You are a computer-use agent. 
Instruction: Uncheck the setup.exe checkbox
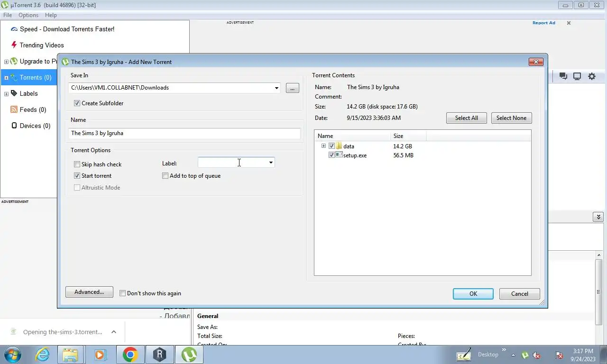(331, 155)
